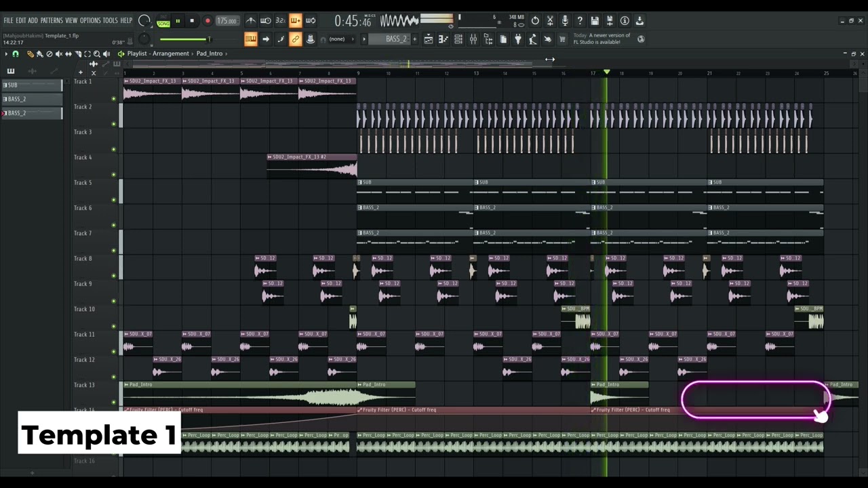Image resolution: width=868 pixels, height=488 pixels.
Task: Select the playlist Slip tool
Action: pos(68,54)
